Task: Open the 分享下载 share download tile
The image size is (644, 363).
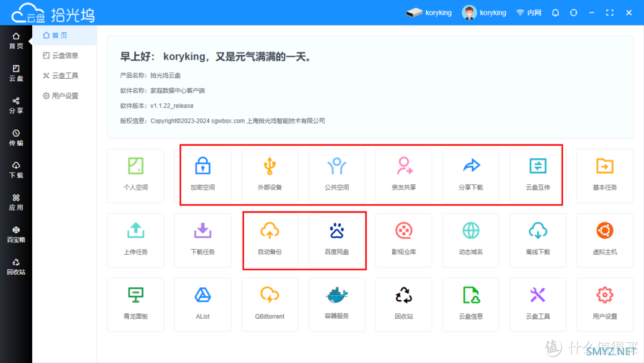Action: tap(470, 176)
